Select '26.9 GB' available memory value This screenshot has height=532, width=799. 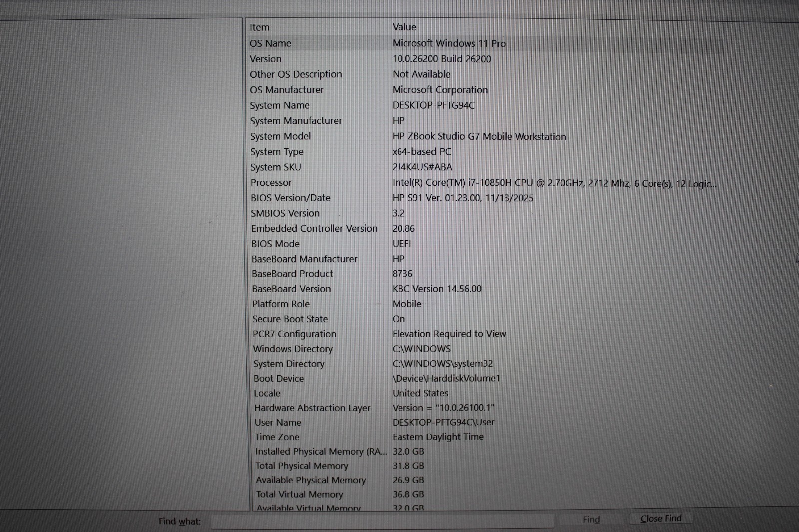[408, 480]
